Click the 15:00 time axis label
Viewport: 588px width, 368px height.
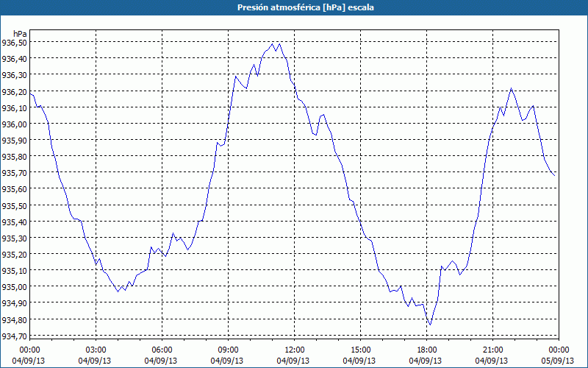360,350
